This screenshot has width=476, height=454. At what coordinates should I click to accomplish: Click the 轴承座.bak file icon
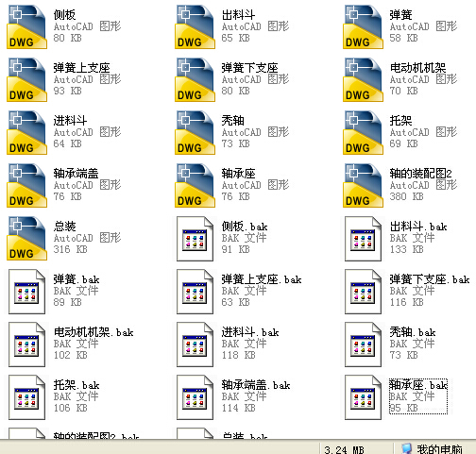point(363,397)
